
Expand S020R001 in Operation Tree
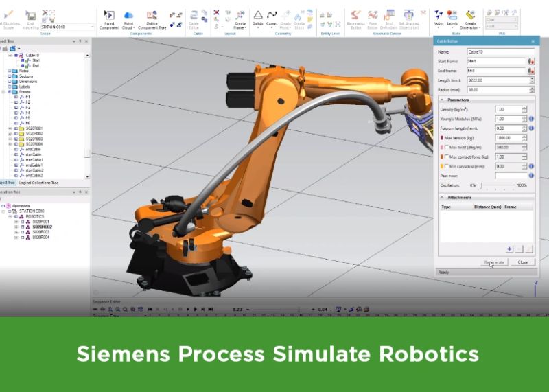16,222
